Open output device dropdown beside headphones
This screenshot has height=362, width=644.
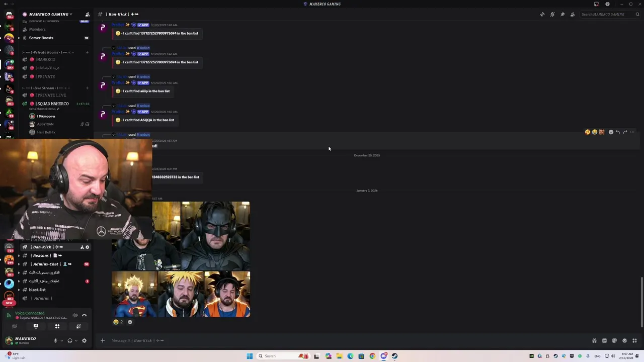76,340
